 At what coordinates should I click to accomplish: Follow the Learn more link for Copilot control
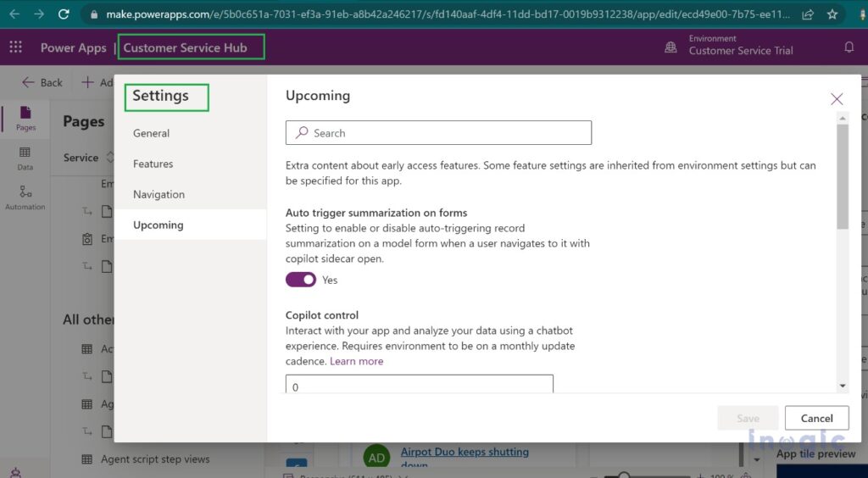coord(357,361)
